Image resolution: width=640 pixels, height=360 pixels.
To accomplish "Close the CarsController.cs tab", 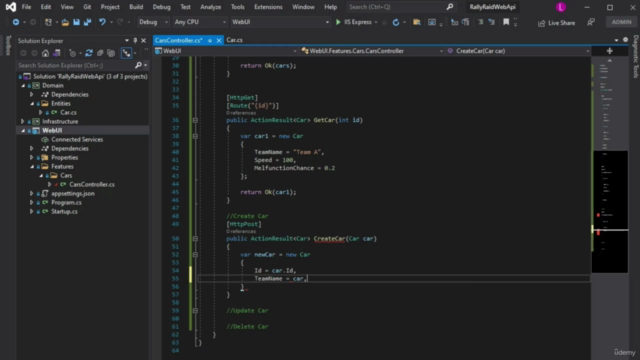I will (219, 40).
